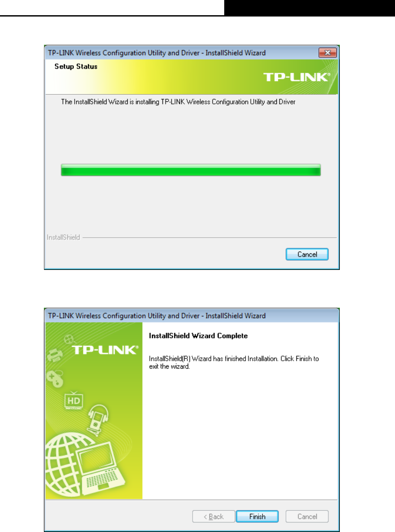Screen dimensions: 395x532
Task: Click the disabled Cancel beside Finish
Action: coord(307,517)
